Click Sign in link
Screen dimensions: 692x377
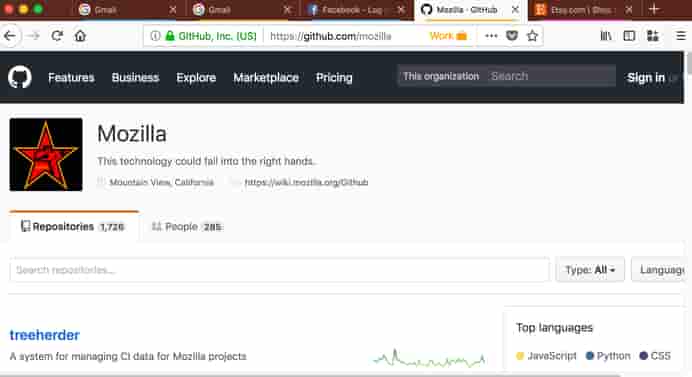pos(646,77)
